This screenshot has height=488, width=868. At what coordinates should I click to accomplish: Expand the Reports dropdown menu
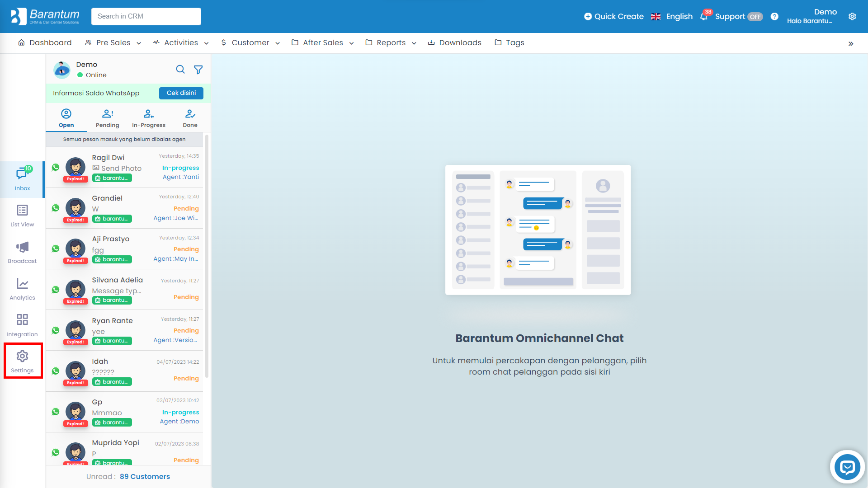point(391,43)
